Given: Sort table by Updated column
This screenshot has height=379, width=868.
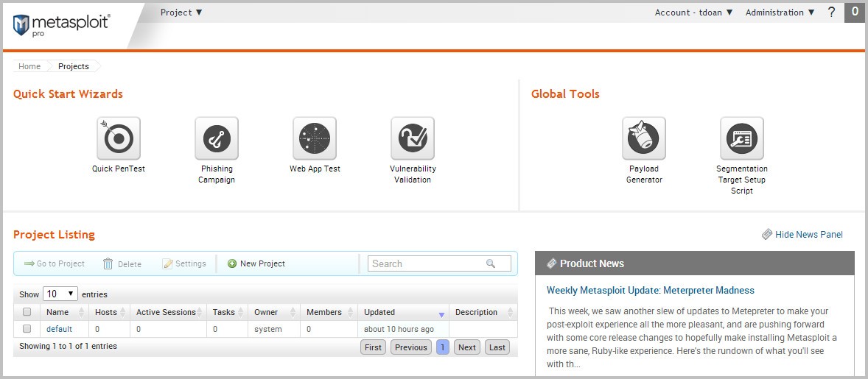Looking at the screenshot, I should pyautogui.click(x=404, y=312).
